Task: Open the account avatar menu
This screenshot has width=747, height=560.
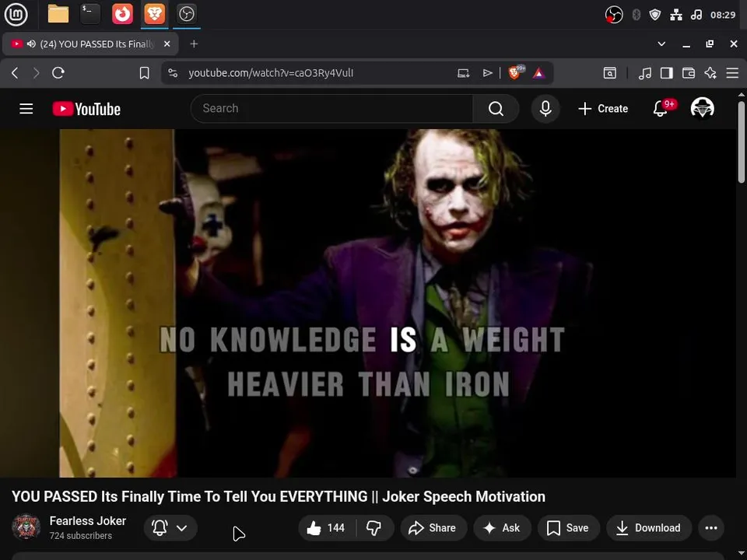Action: [x=702, y=108]
